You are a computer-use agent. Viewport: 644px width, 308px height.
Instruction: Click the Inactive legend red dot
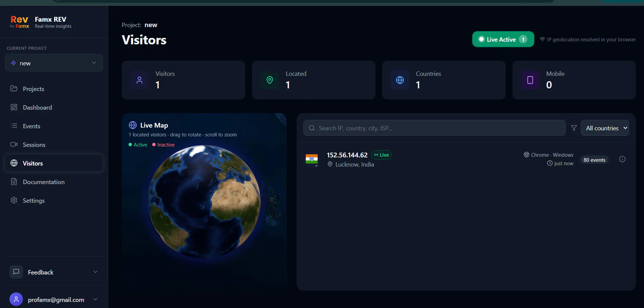coord(154,145)
